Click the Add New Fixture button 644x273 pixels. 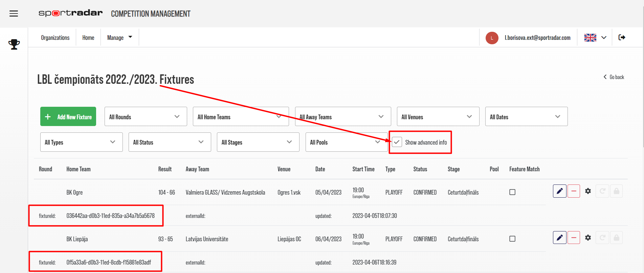[68, 117]
